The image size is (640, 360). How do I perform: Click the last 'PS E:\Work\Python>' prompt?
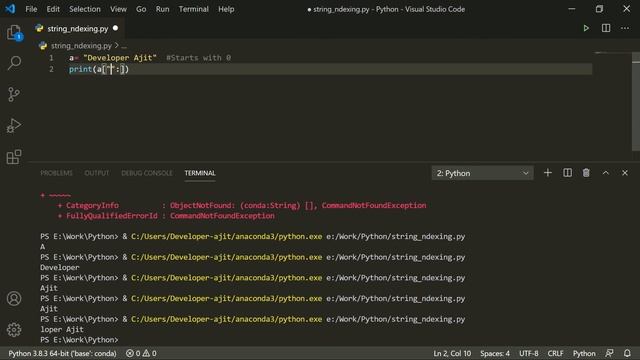79,340
